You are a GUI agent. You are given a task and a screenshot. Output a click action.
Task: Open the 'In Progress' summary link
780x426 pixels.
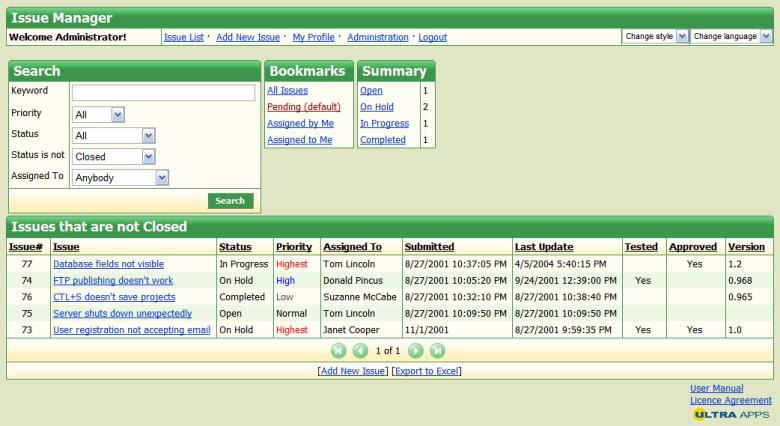pyautogui.click(x=384, y=123)
